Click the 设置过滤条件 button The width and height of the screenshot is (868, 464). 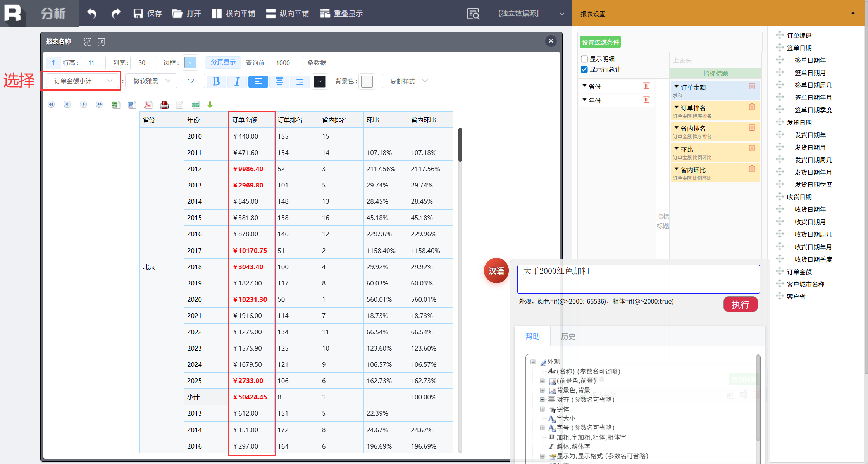(600, 42)
